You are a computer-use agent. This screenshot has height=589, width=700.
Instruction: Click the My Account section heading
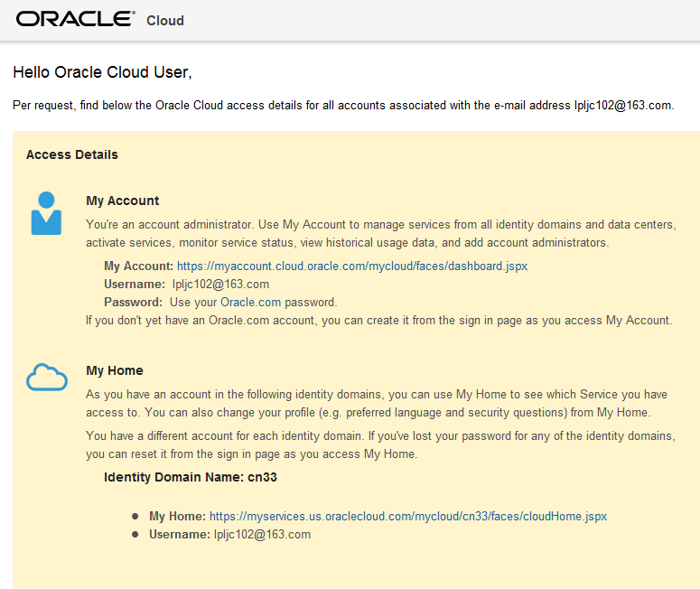(x=123, y=201)
